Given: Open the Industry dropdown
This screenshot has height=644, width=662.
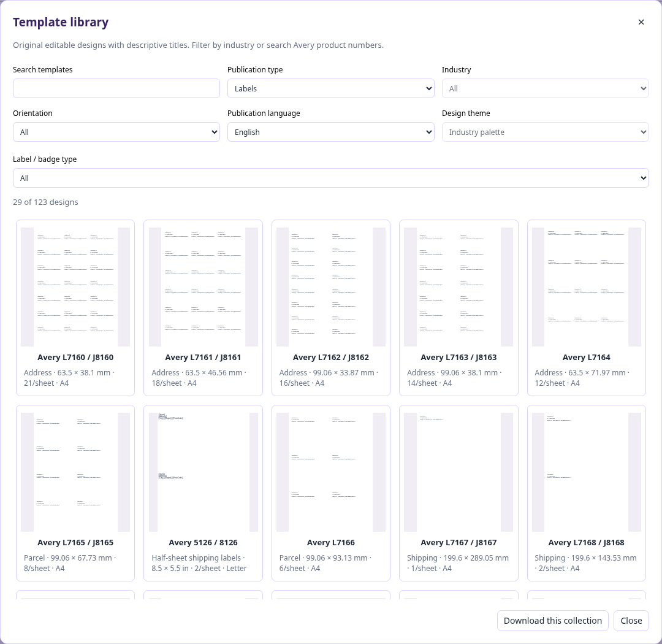Looking at the screenshot, I should [545, 88].
